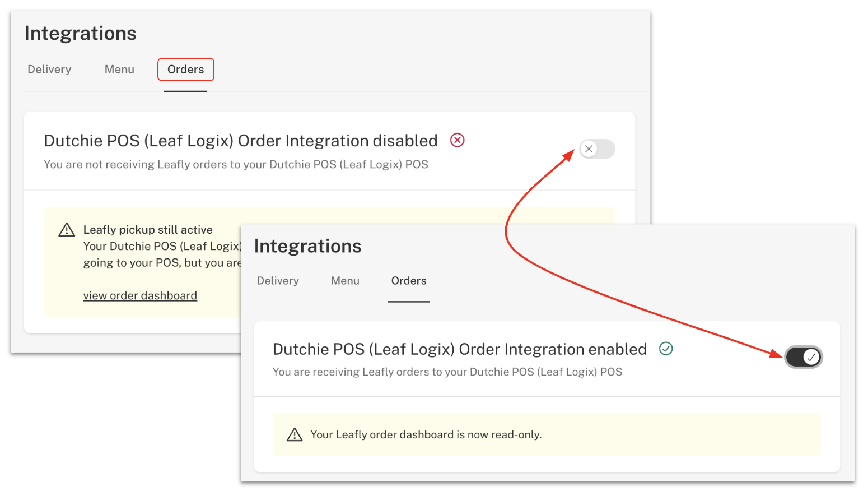Click the 'Dutchie POS (Leaf Logix) Order Integration enabled' heading
Viewport: 868px width, 491px height.
click(460, 349)
